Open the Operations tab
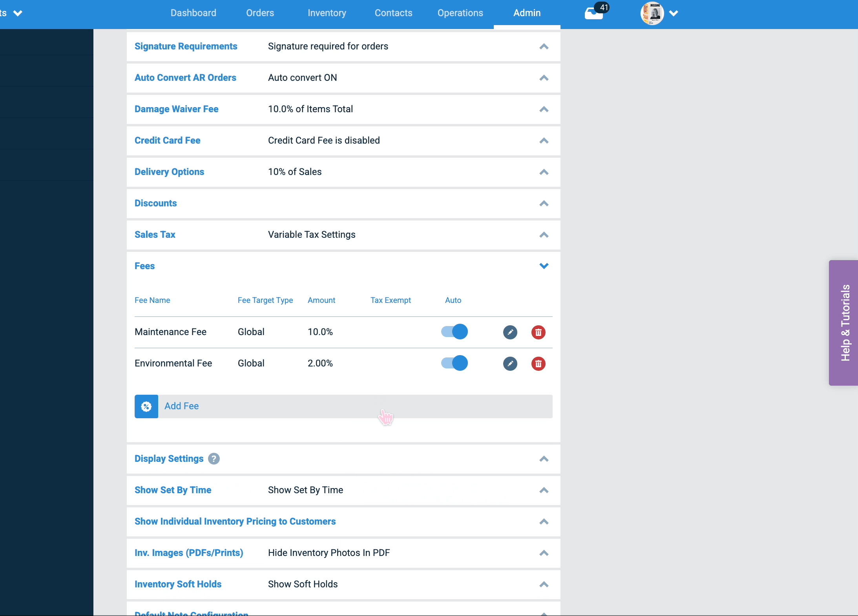 tap(460, 13)
